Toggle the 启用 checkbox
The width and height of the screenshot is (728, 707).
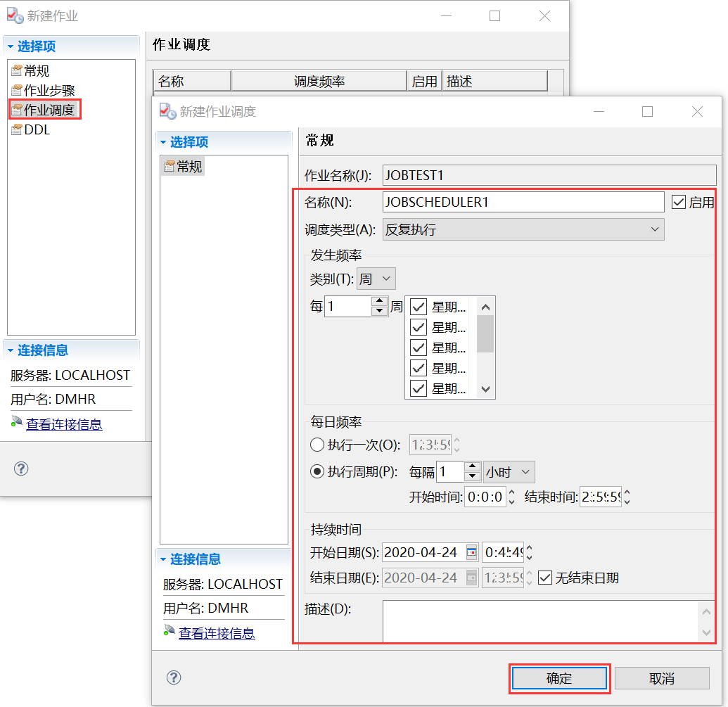point(679,202)
